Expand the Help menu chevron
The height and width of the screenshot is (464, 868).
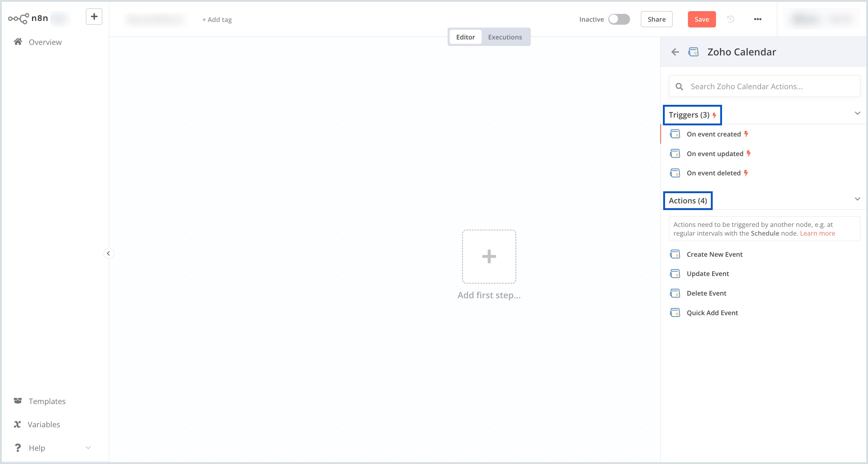coord(88,447)
